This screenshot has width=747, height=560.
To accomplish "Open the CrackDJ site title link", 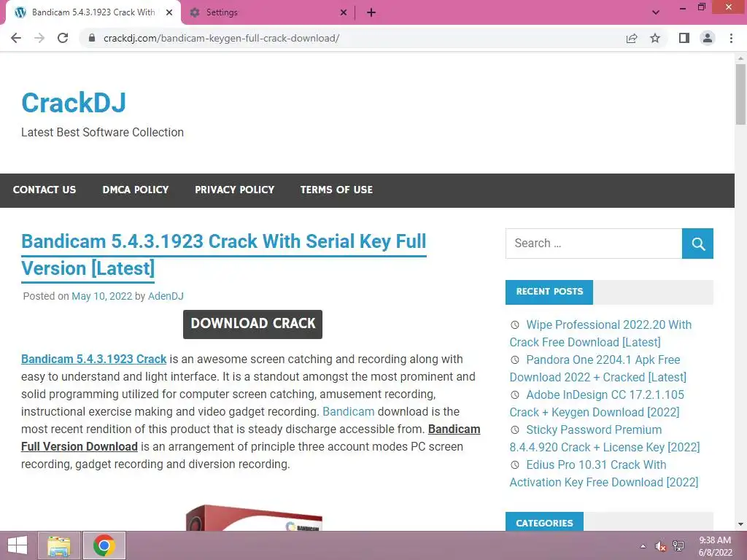I will [74, 102].
